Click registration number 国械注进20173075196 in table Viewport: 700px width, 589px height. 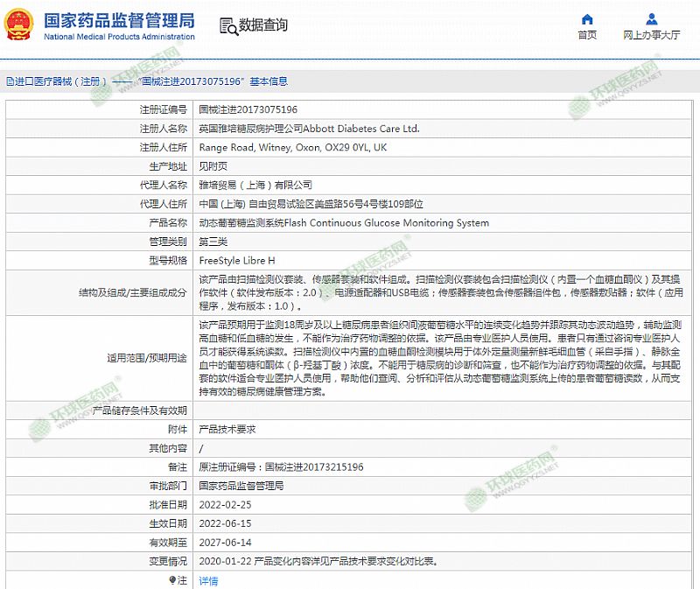pyautogui.click(x=248, y=109)
